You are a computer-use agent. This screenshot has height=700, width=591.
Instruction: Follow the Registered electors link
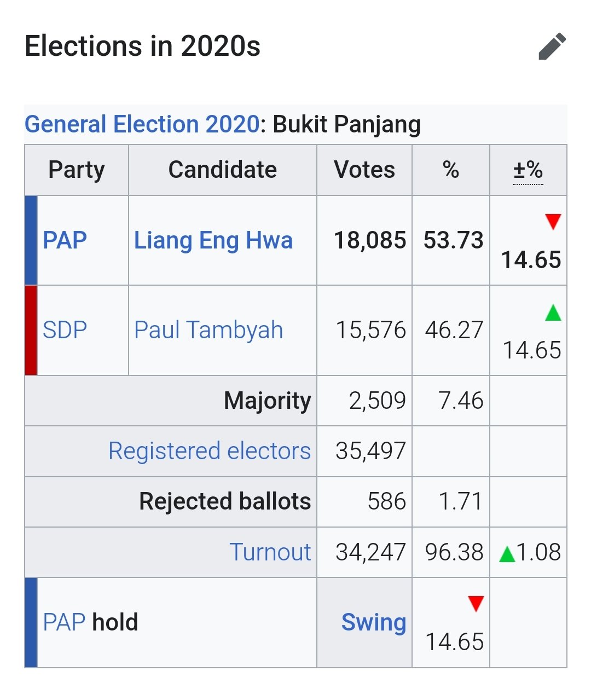[210, 451]
